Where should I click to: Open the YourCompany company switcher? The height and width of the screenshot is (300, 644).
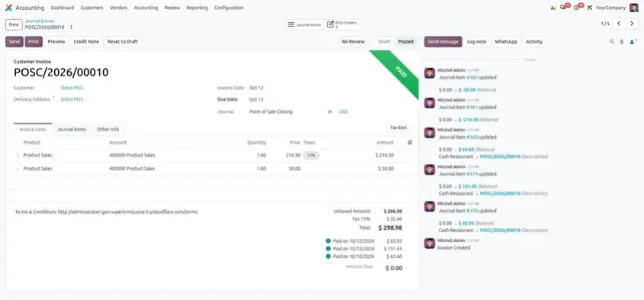(610, 8)
